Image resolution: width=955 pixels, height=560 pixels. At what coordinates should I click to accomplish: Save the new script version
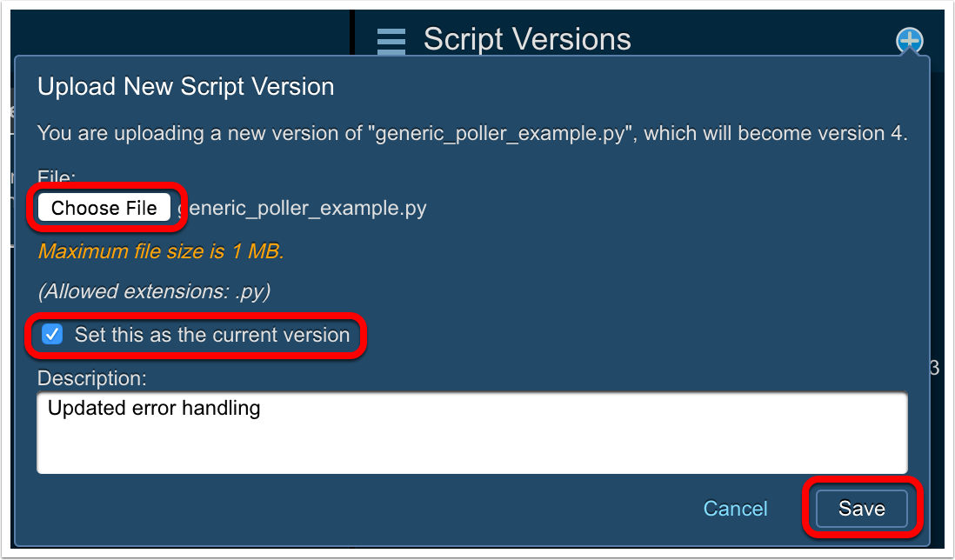(x=861, y=509)
